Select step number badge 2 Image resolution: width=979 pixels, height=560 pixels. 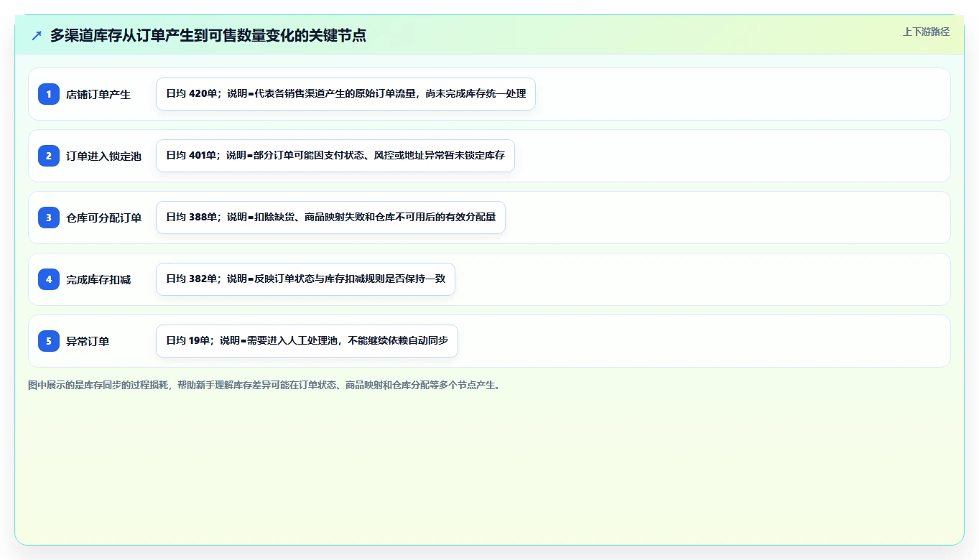coord(49,156)
